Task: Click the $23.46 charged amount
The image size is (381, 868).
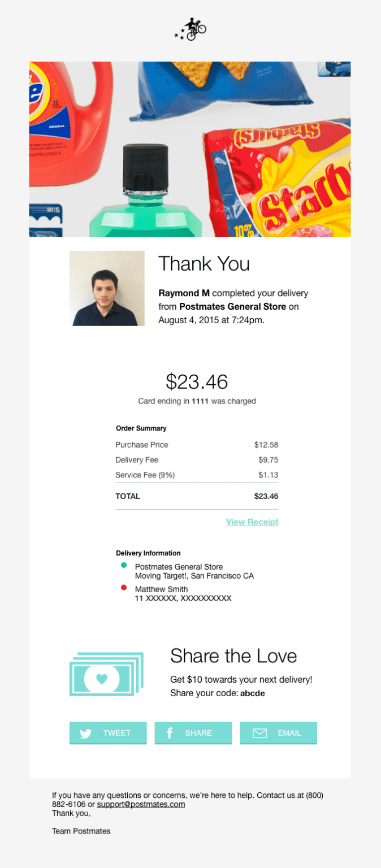Action: (x=196, y=382)
